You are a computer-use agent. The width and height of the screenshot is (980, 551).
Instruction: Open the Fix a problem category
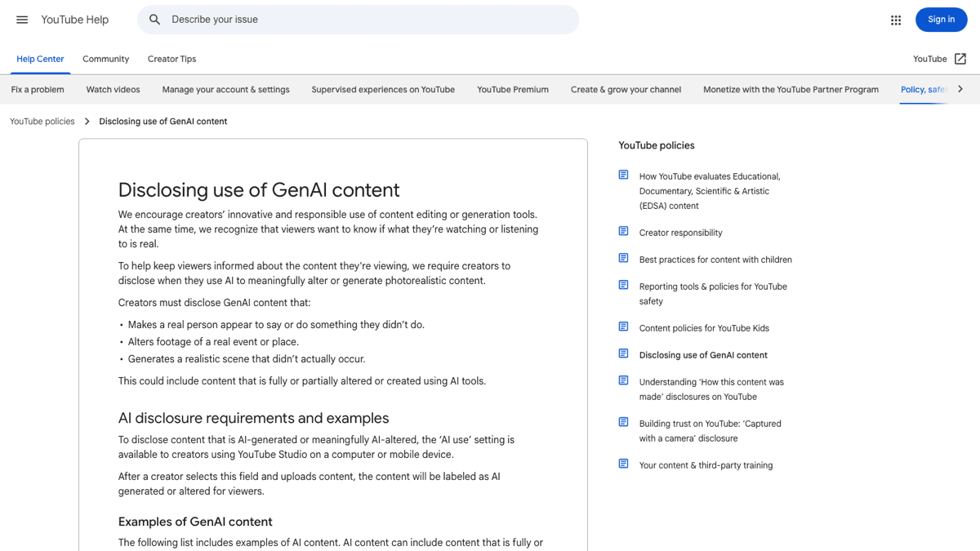[38, 90]
